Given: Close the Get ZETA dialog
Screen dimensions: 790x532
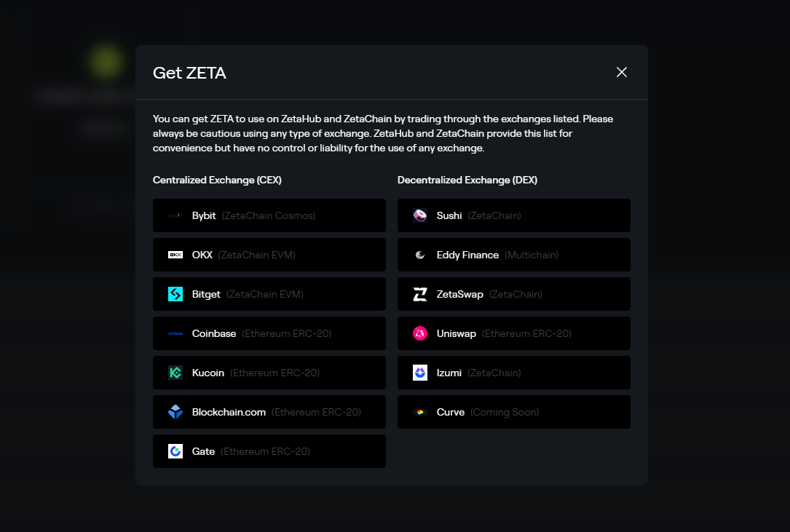Looking at the screenshot, I should [622, 72].
